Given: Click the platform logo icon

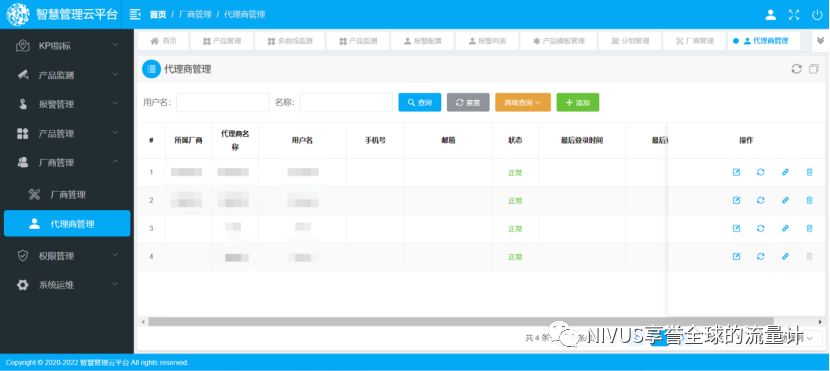Looking at the screenshot, I should [18, 14].
